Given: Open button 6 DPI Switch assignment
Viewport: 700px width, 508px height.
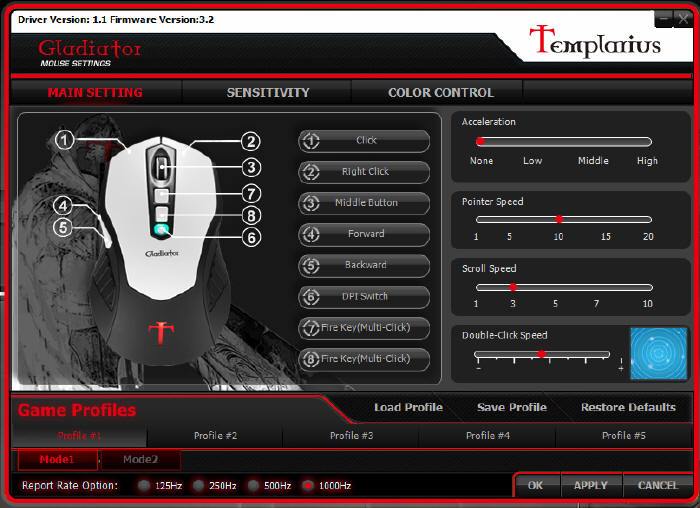Looking at the screenshot, I should [x=364, y=297].
